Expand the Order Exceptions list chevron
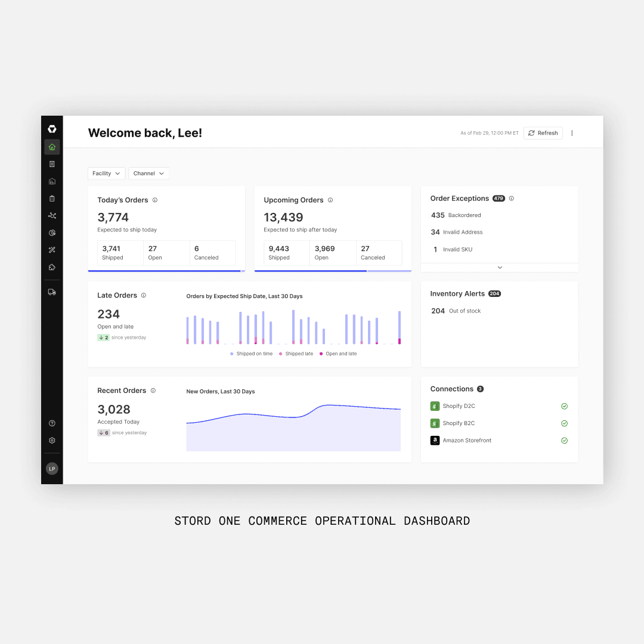Viewport: 644px width, 644px height. coord(500,268)
